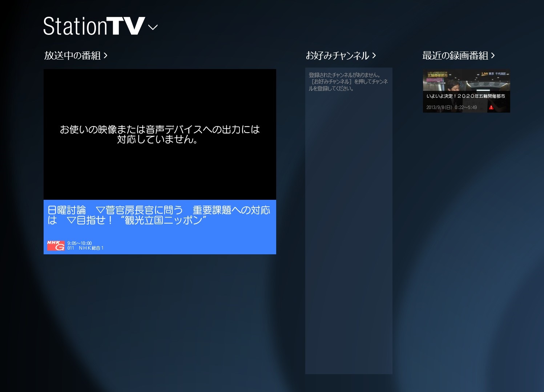
Task: Click the StationTV logo title
Action: pyautogui.click(x=94, y=26)
